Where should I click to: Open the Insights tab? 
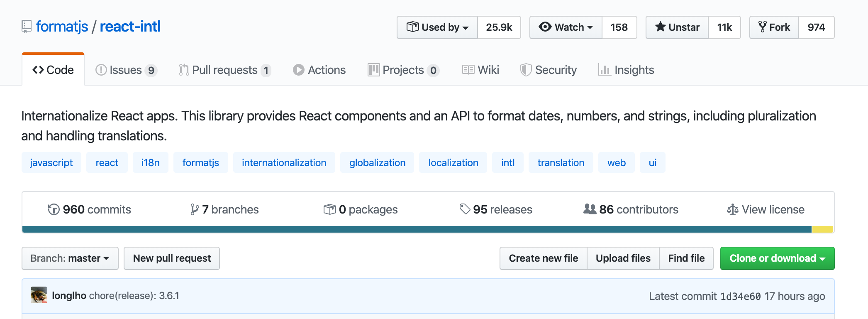pyautogui.click(x=626, y=70)
